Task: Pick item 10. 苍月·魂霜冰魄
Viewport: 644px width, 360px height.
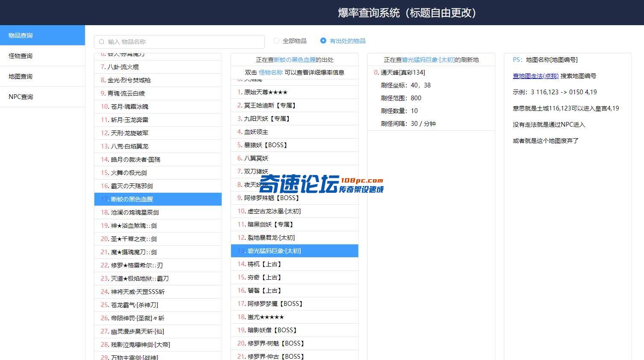Action: click(x=158, y=107)
